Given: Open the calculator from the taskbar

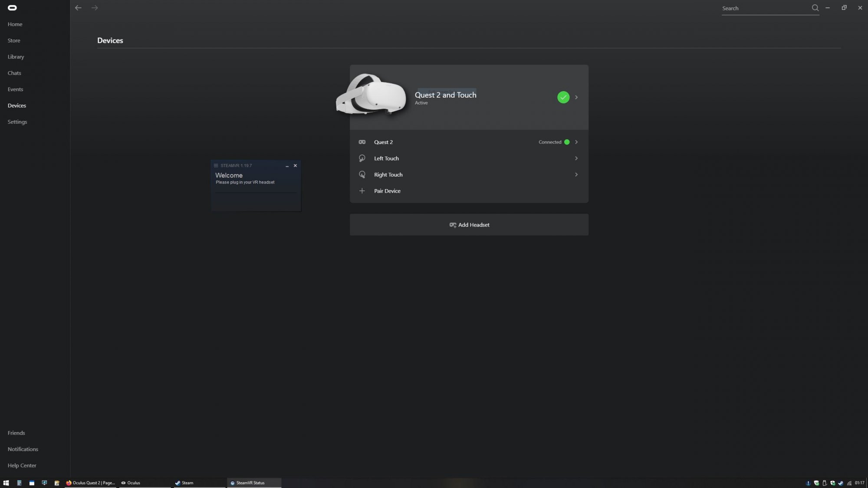Looking at the screenshot, I should click(x=19, y=483).
